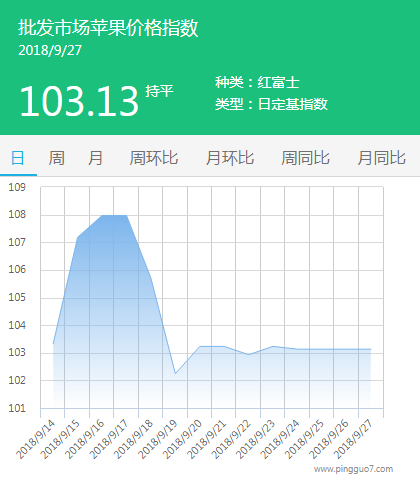Click the index value 103.13
Viewport: 420px width, 480px height.
tap(79, 101)
